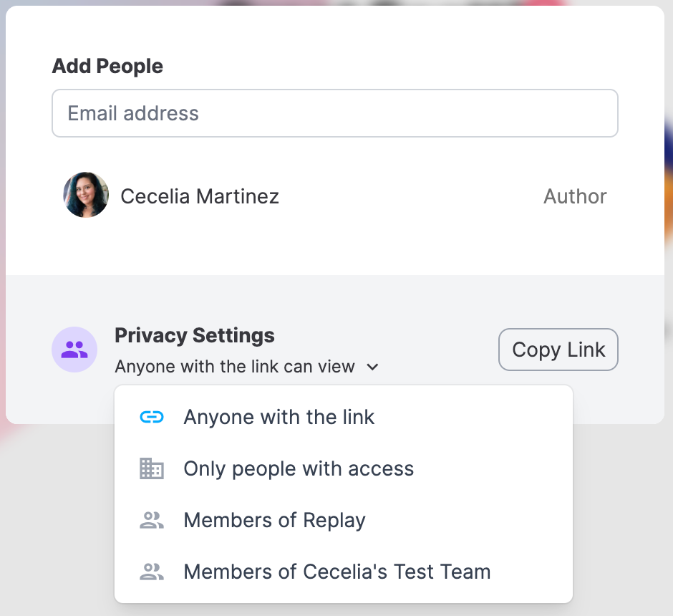Click the people icon beside Members of Replay
Screen dimensions: 673x616
152,520
